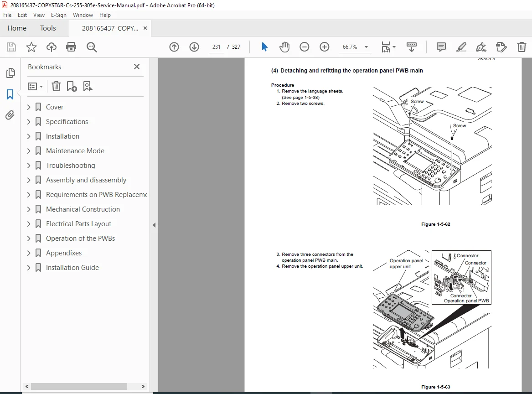Expand Electrical Parts Layout bookmark
The height and width of the screenshot is (394, 532).
coord(29,224)
